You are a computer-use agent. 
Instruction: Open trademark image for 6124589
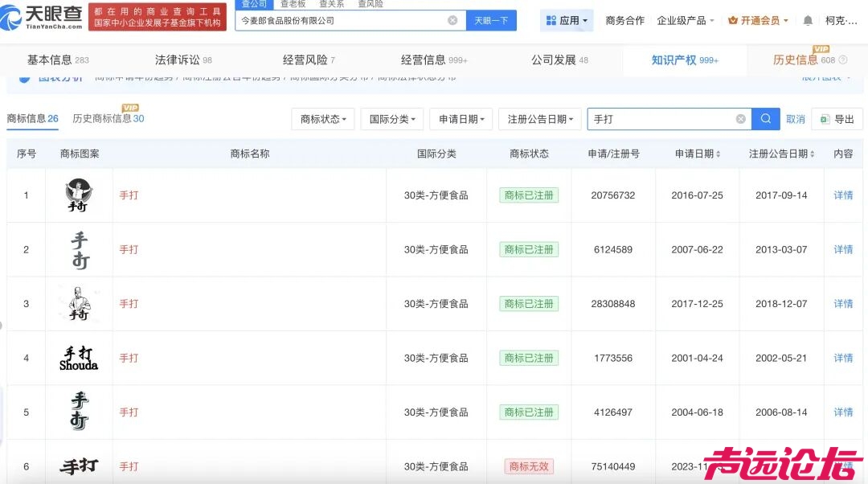[80, 250]
